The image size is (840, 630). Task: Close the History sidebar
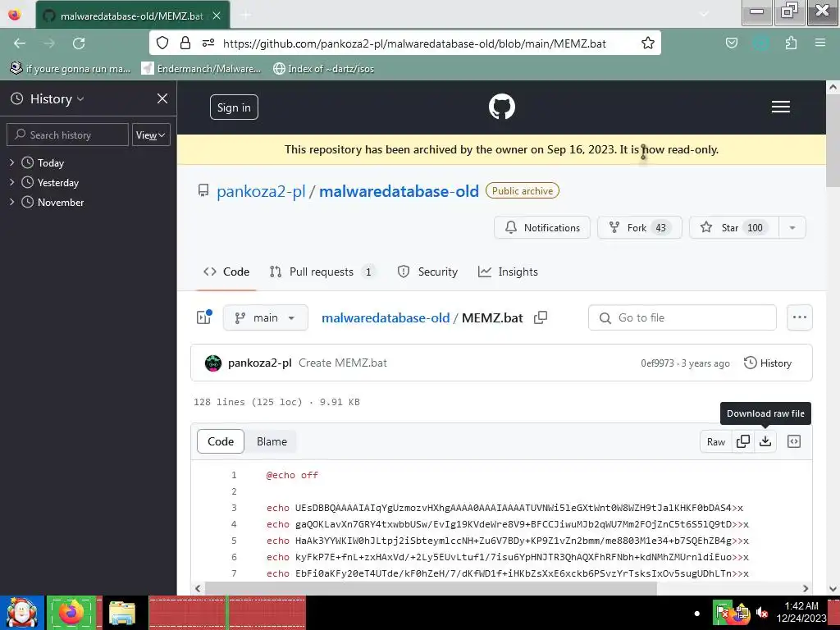162,98
